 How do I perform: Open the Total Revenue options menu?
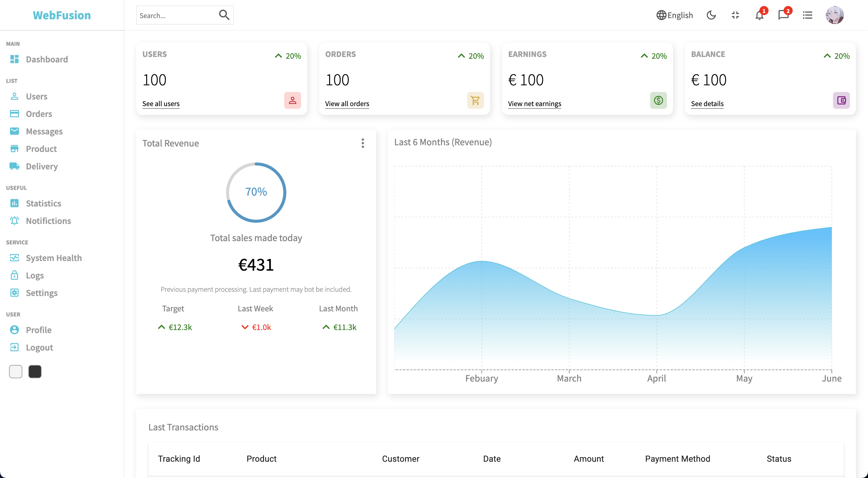click(363, 143)
